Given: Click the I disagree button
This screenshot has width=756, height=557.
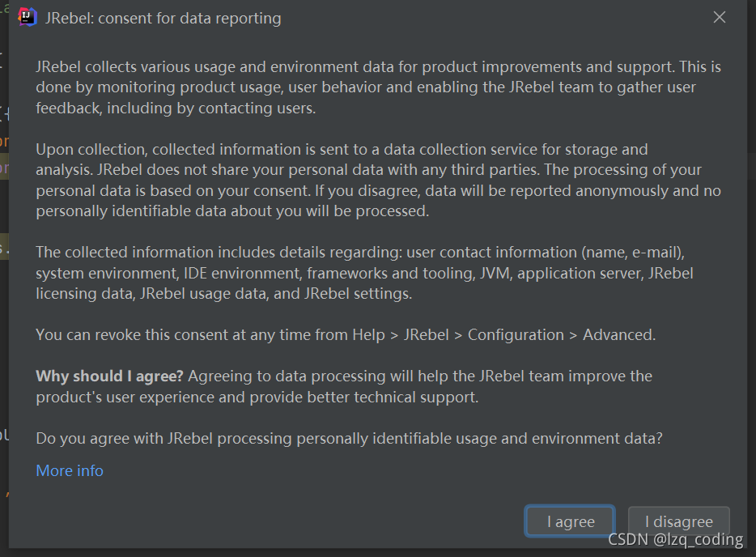Looking at the screenshot, I should [x=679, y=521].
